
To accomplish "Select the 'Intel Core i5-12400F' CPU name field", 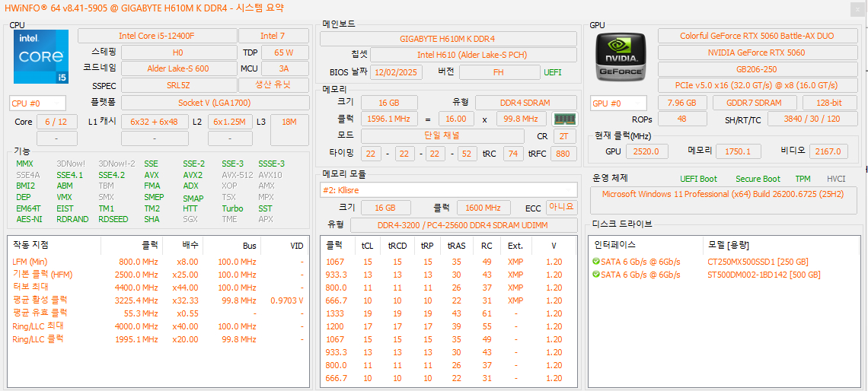I will [x=157, y=37].
